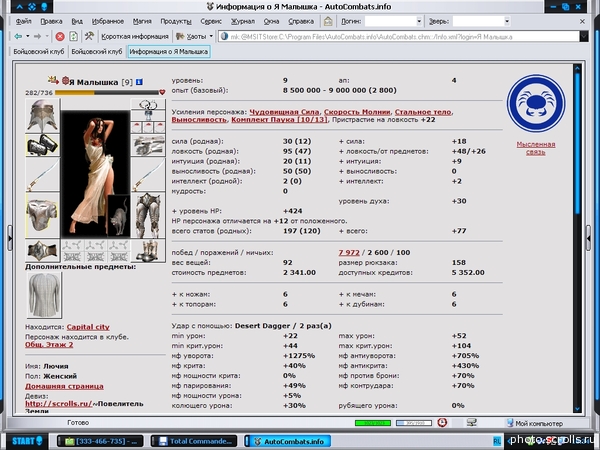Open the address bar dropdown arrow
The width and height of the screenshot is (600, 450).
(x=584, y=37)
